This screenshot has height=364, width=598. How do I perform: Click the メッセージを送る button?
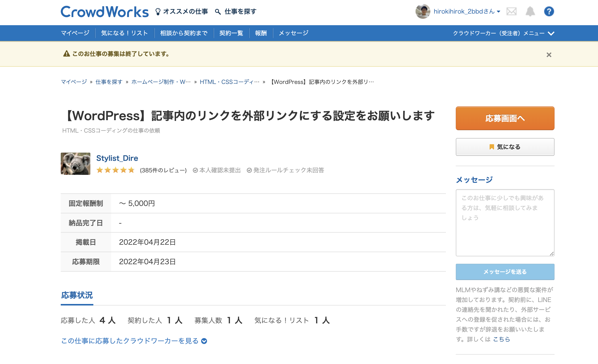point(505,272)
